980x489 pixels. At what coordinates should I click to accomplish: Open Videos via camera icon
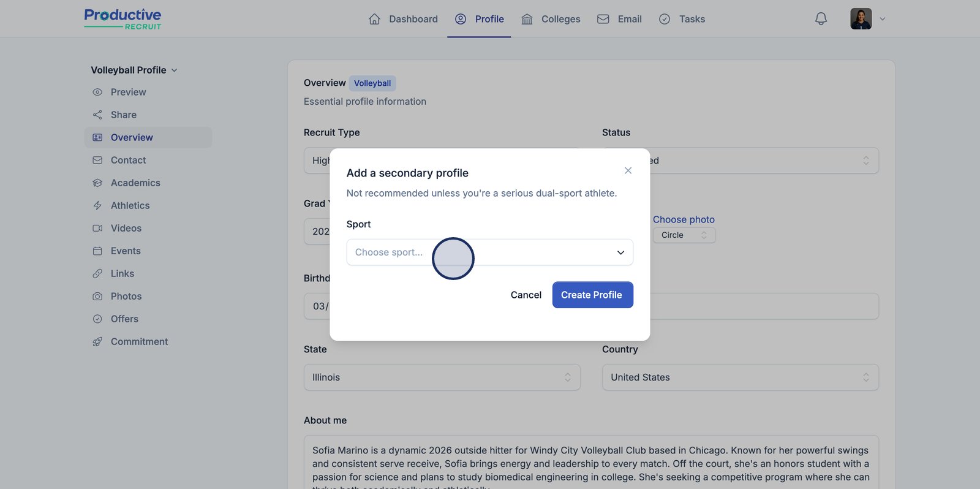97,228
